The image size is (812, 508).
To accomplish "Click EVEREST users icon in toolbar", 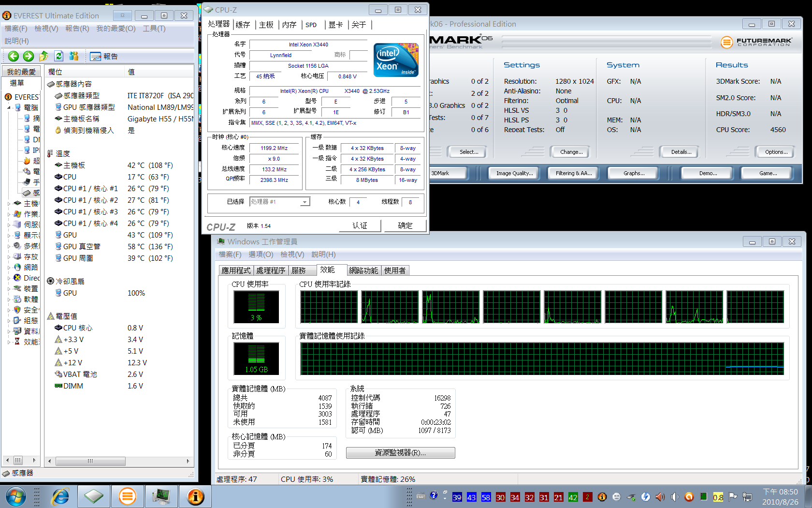I will pyautogui.click(x=73, y=56).
